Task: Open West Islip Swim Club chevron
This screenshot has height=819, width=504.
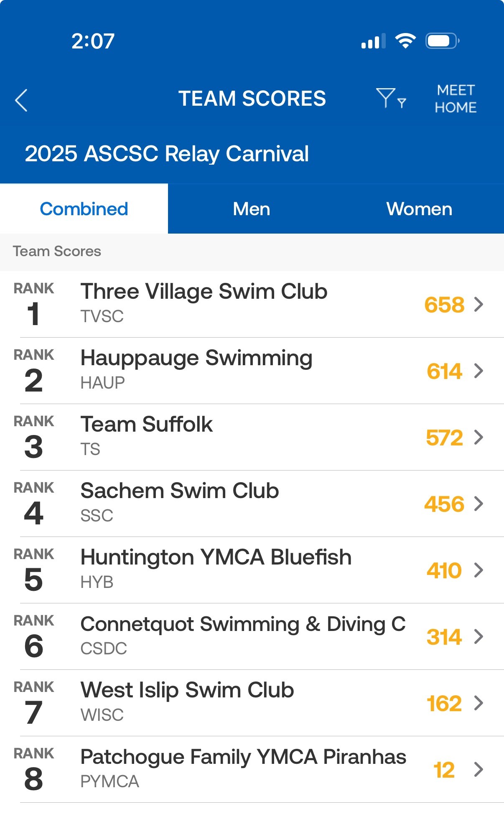Action: (x=479, y=703)
